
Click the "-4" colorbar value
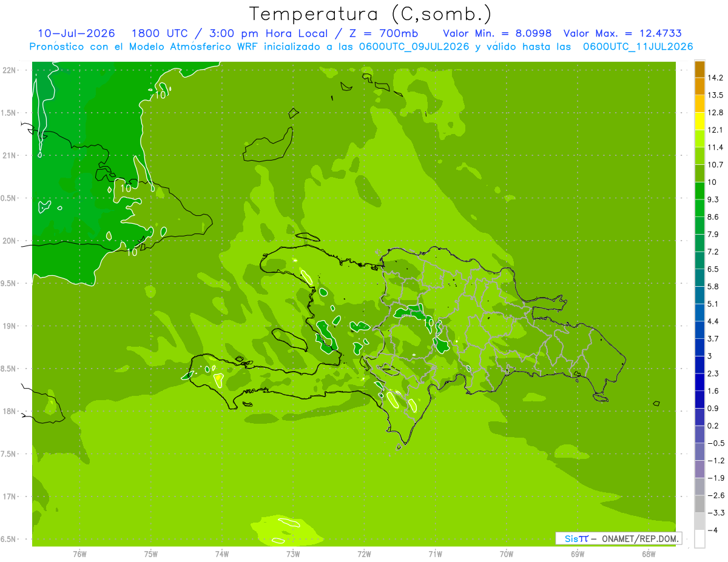[713, 530]
